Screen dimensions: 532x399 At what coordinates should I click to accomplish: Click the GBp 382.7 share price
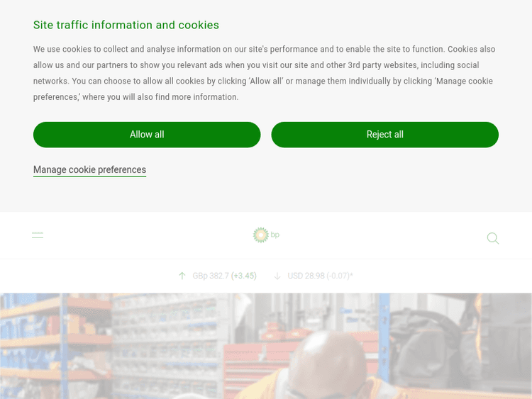tap(211, 276)
